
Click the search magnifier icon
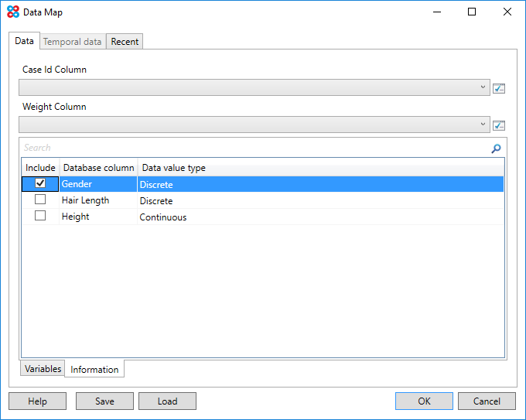(496, 149)
